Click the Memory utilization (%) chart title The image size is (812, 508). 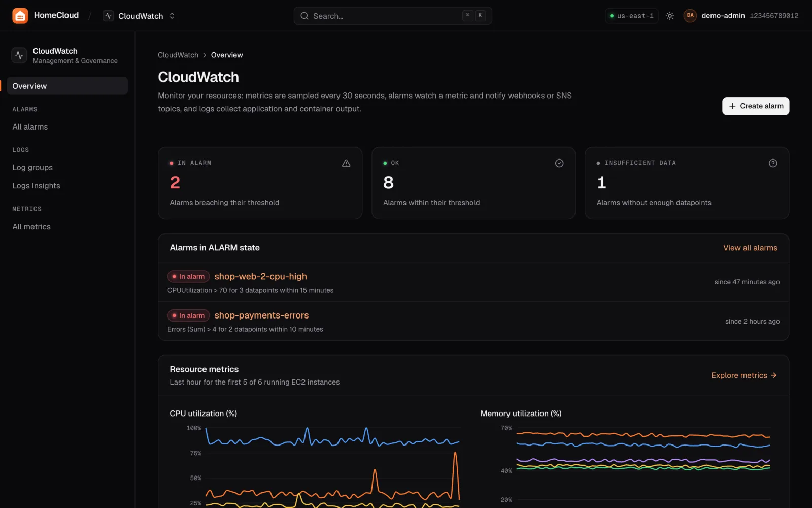[x=521, y=414]
